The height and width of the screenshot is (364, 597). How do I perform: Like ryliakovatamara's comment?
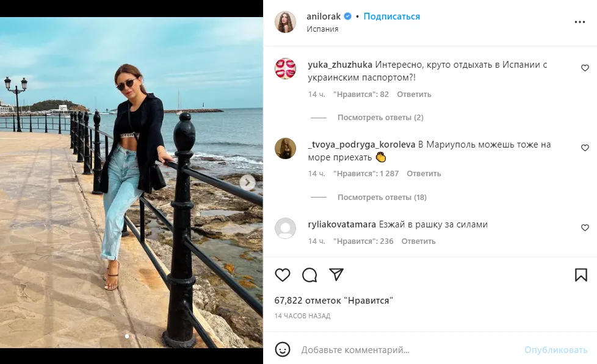coord(585,227)
